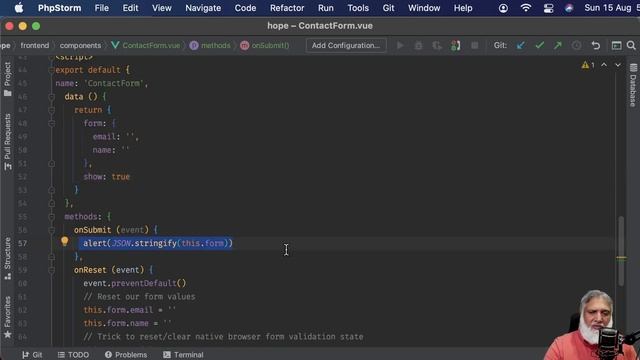Open the Refactor menu
The height and width of the screenshot is (360, 640).
click(x=287, y=8)
